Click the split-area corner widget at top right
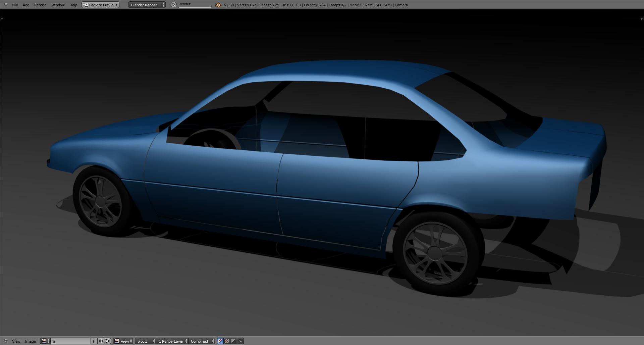This screenshot has height=345, width=644. point(641,19)
